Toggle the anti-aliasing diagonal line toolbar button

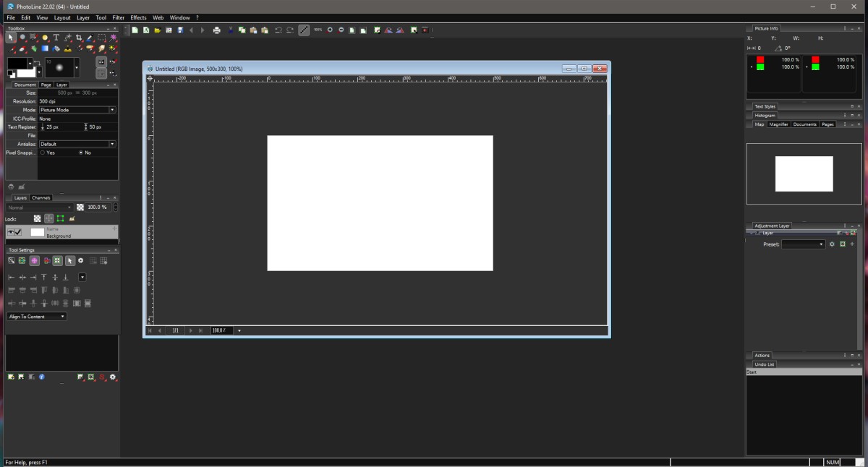304,30
